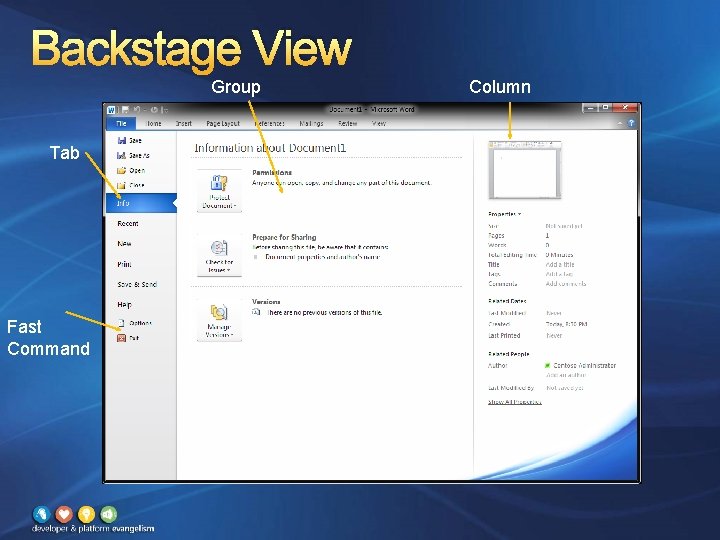Click the small icon beside no previous versions
The image size is (720, 540).
[256, 312]
